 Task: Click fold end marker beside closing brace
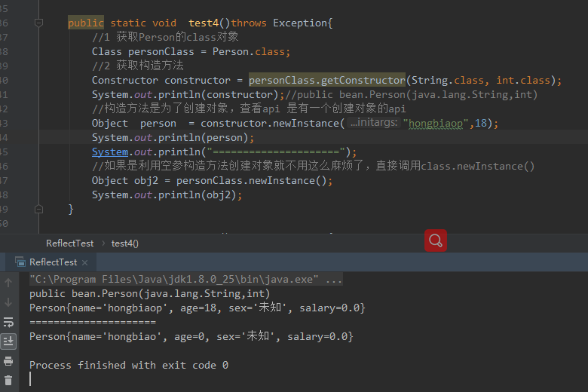38,209
